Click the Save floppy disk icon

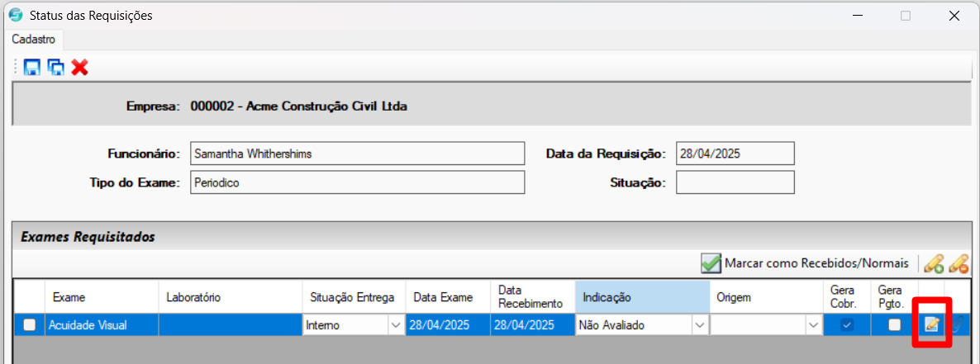[x=32, y=68]
